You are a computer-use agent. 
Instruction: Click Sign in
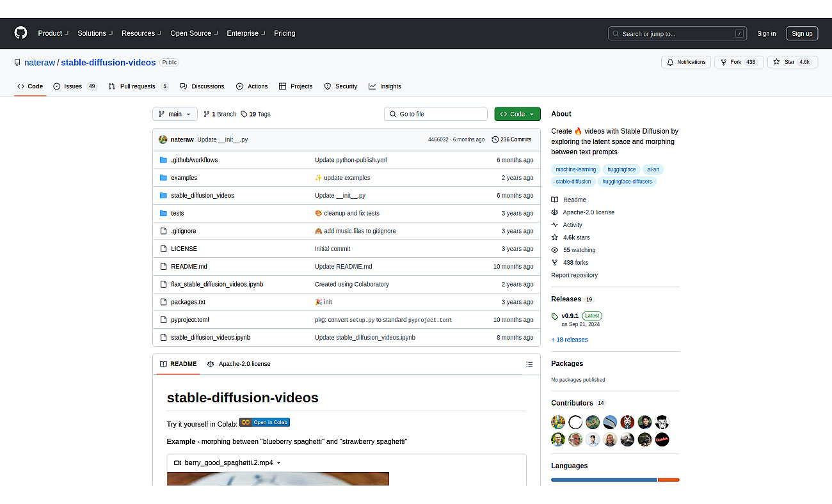766,34
